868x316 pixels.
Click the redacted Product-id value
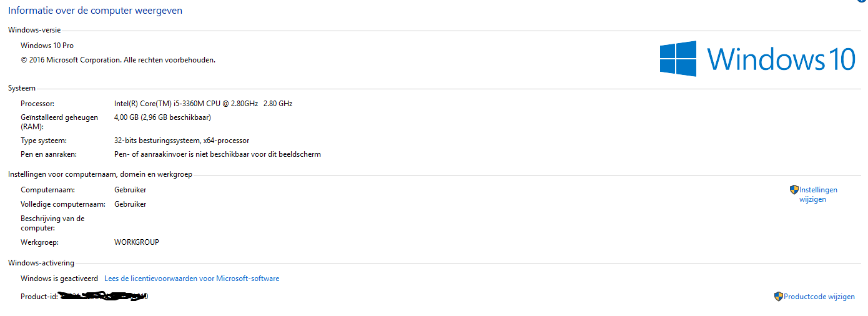(103, 296)
